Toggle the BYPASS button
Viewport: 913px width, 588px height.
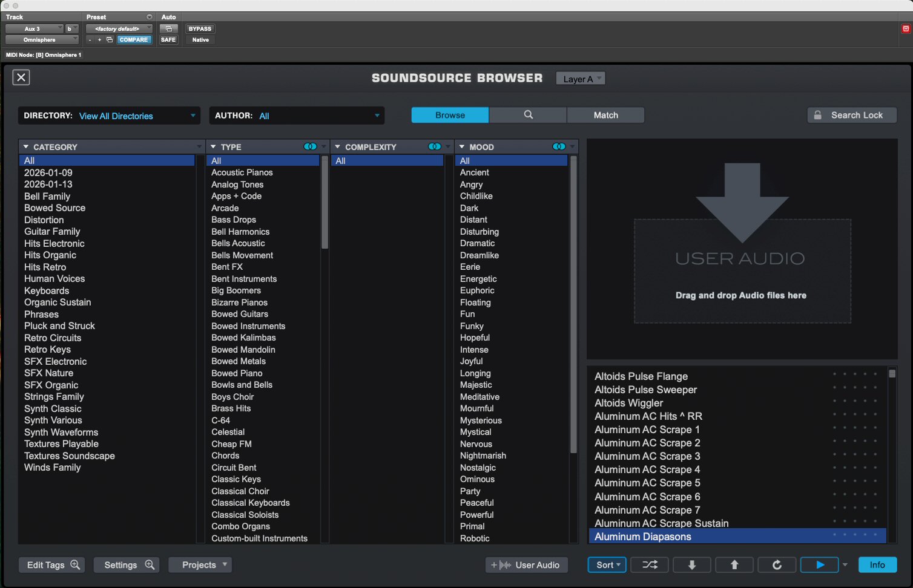[200, 28]
